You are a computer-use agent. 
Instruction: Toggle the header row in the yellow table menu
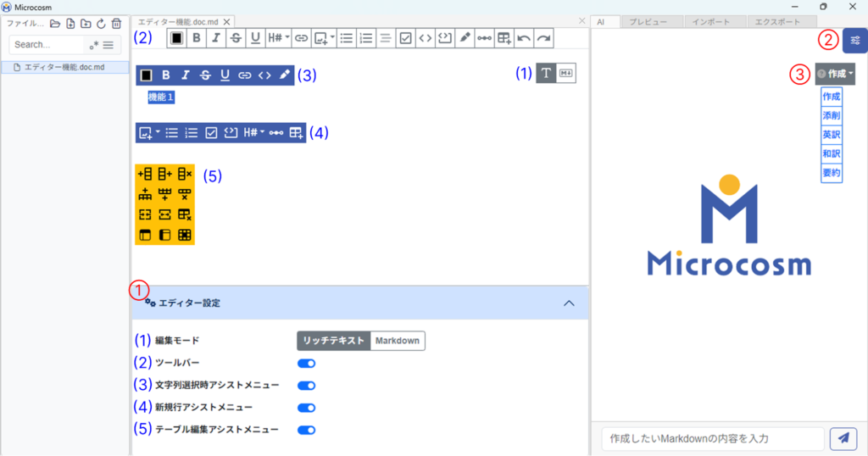click(145, 235)
